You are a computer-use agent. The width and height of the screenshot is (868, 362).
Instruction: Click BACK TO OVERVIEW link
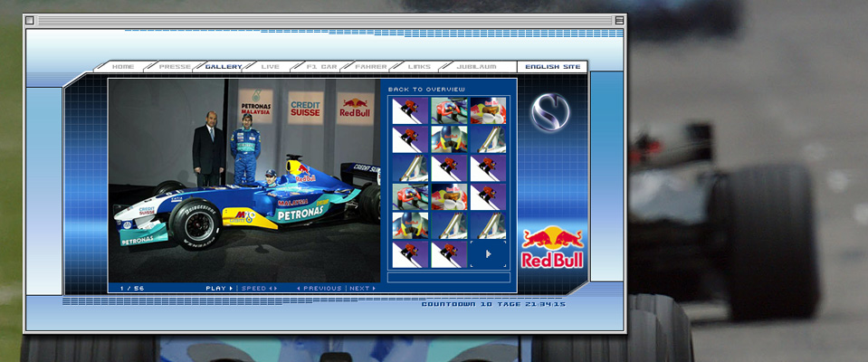(x=426, y=90)
